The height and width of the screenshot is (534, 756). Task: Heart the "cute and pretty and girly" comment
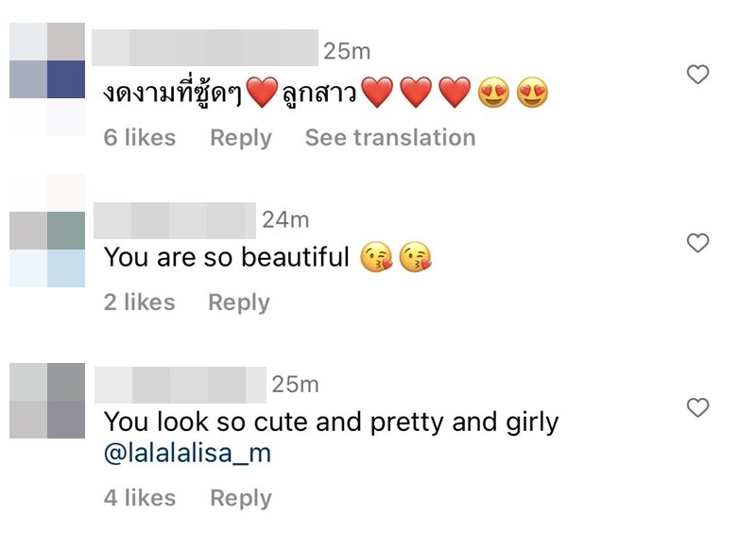coord(697,407)
